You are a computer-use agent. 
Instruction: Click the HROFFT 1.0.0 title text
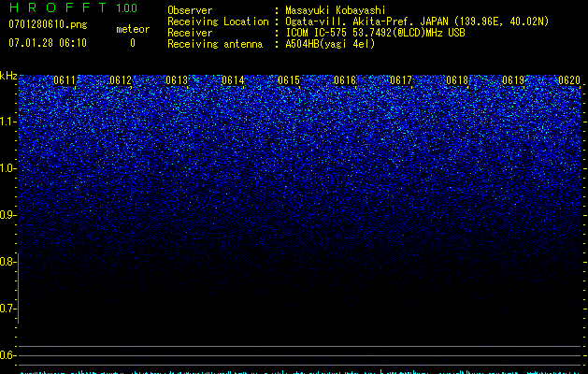click(73, 7)
